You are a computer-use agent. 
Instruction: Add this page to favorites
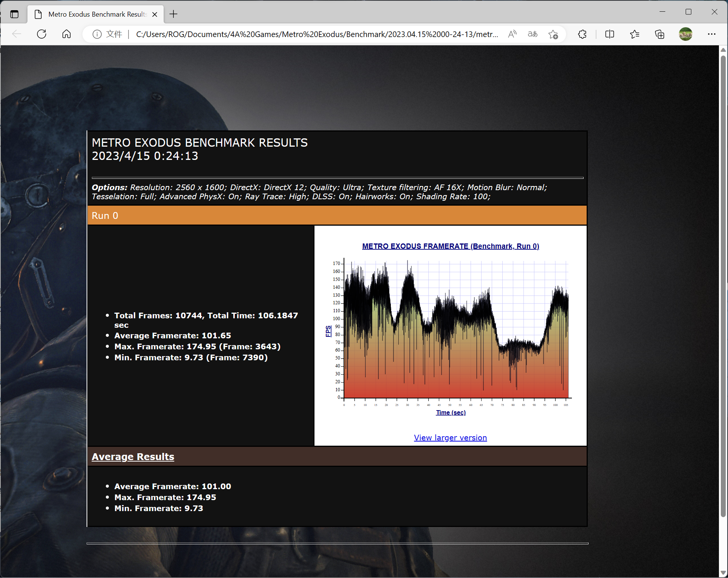(553, 34)
